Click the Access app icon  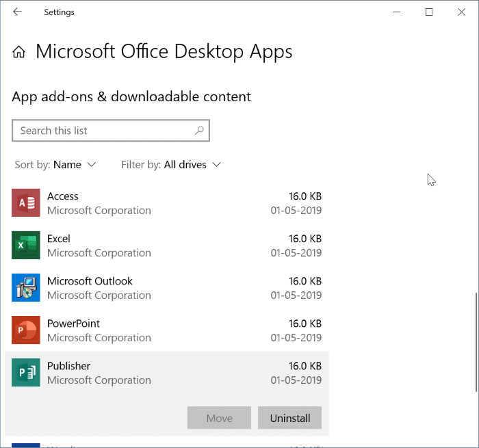click(x=26, y=203)
